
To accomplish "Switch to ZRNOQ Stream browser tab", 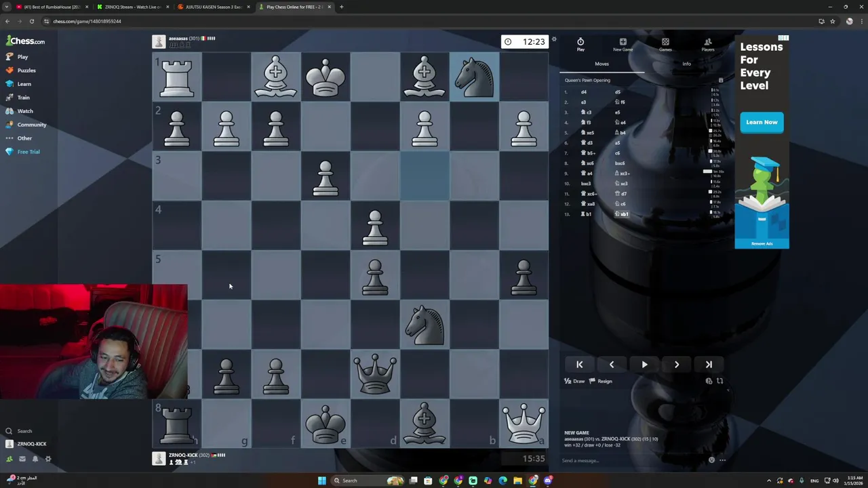I will (132, 7).
